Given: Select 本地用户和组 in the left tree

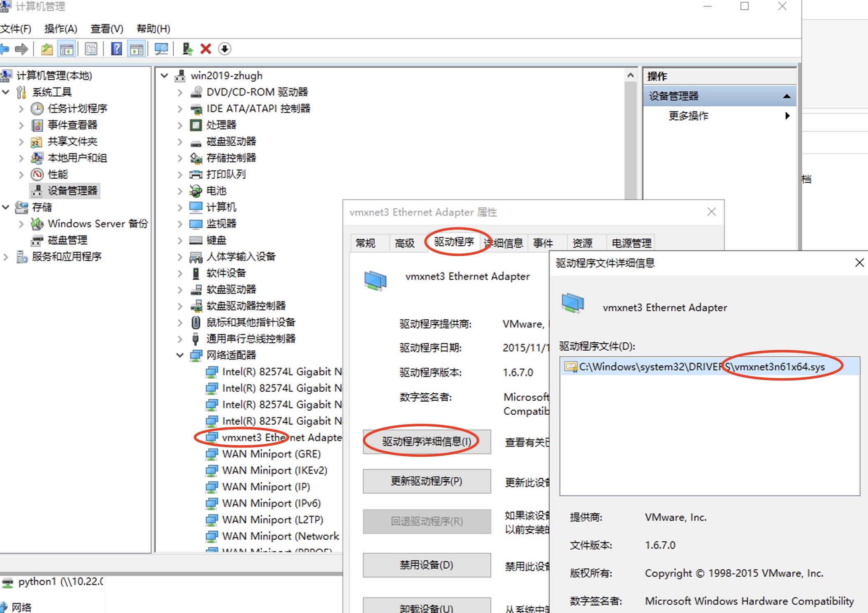Looking at the screenshot, I should pyautogui.click(x=77, y=158).
